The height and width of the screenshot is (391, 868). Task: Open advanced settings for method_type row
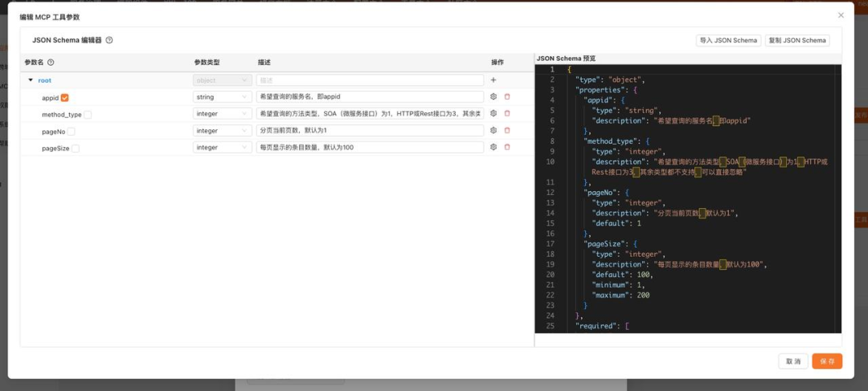pos(493,114)
